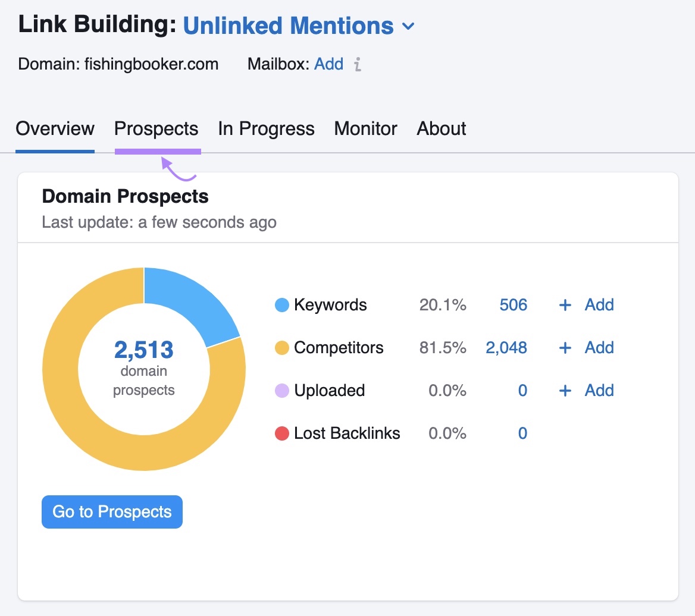
Task: Expand the chevron beside Unlinked Mentions
Action: click(x=408, y=27)
